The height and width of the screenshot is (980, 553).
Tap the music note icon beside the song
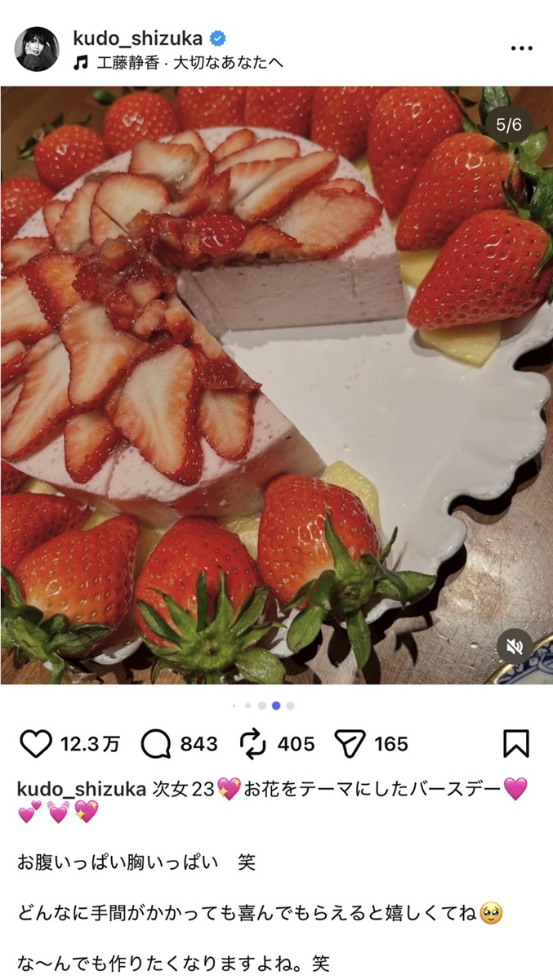point(80,62)
